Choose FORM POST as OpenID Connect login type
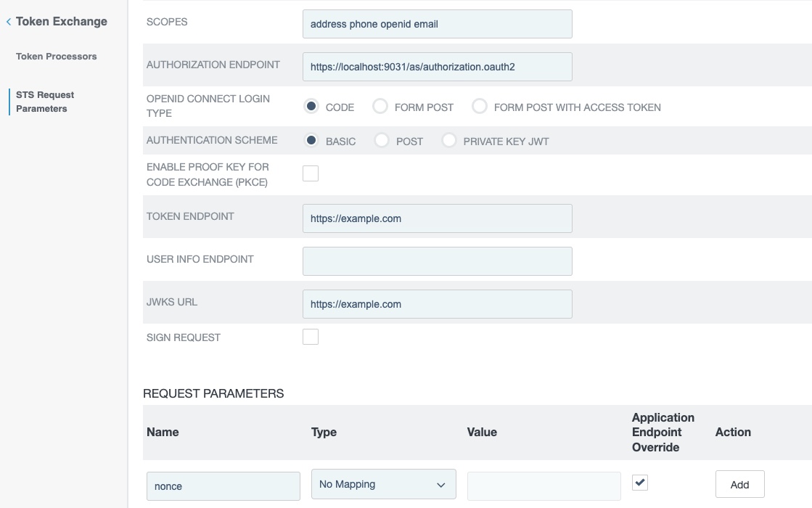The width and height of the screenshot is (812, 508). pyautogui.click(x=380, y=106)
